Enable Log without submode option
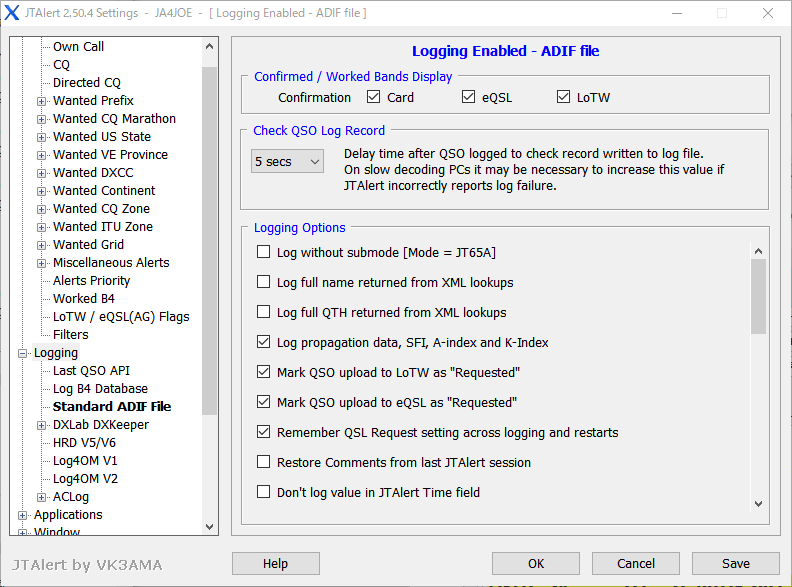 click(264, 253)
